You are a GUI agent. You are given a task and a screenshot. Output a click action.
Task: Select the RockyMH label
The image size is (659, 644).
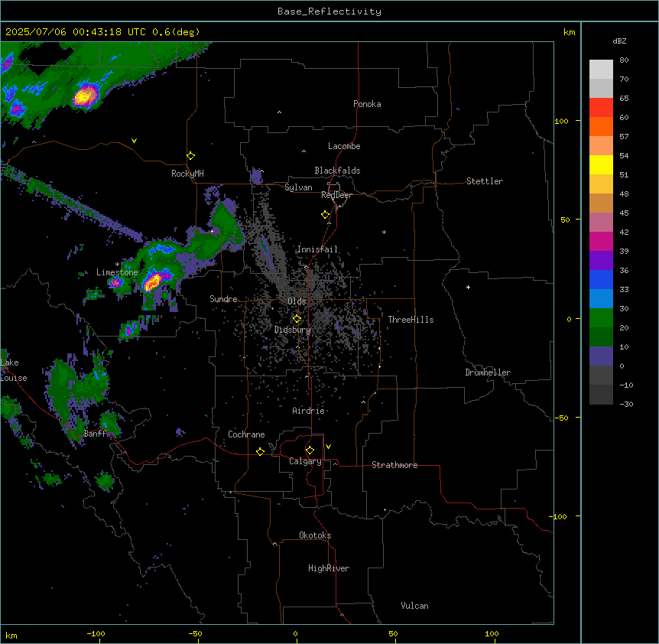coord(187,174)
